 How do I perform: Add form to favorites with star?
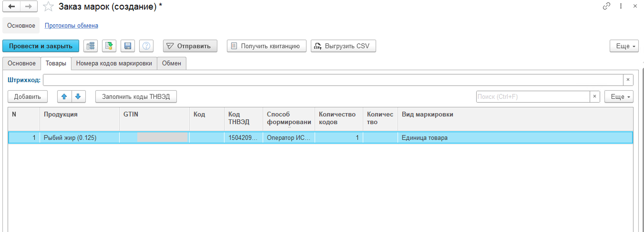point(48,7)
